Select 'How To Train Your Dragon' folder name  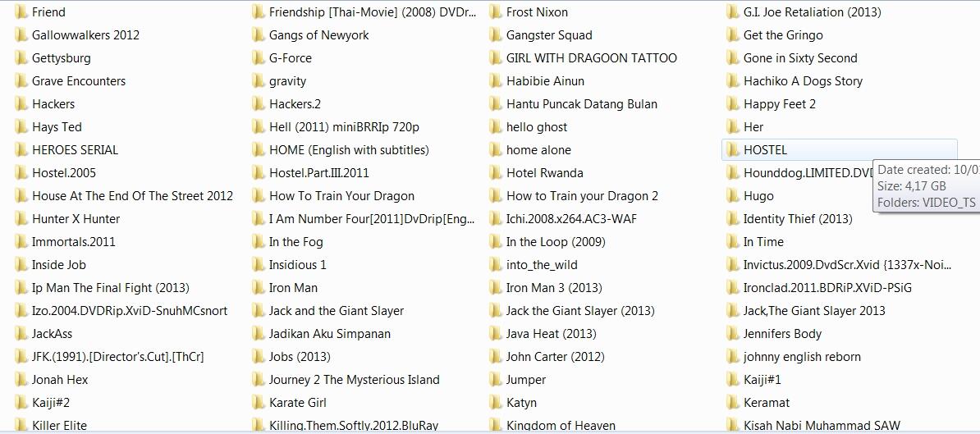(x=342, y=196)
